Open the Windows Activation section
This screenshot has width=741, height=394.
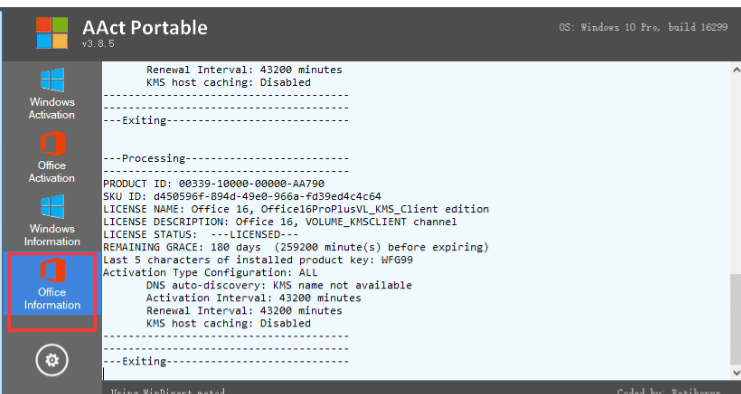pos(52,93)
